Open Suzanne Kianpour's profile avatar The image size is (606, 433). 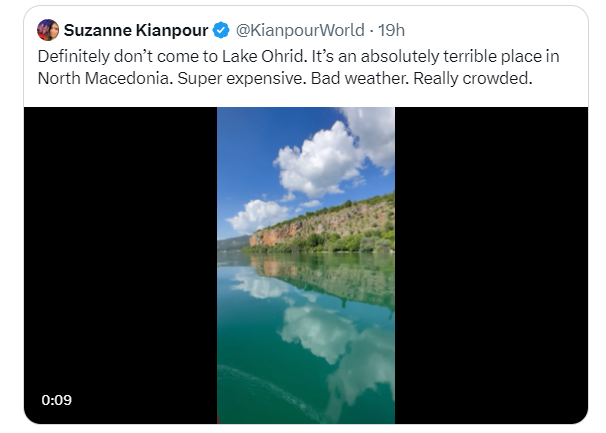point(48,30)
